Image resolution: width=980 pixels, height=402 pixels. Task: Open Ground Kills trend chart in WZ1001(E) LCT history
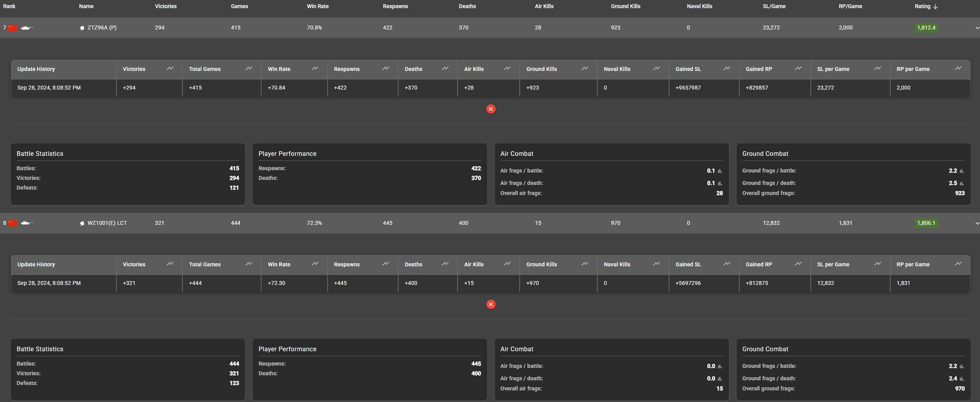585,264
